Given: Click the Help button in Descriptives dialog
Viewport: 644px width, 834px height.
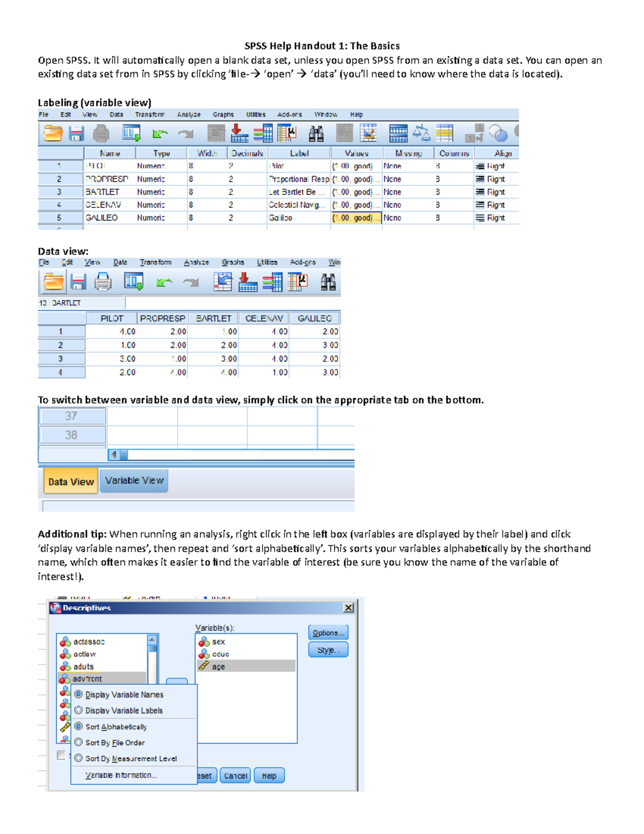Looking at the screenshot, I should pos(269,776).
